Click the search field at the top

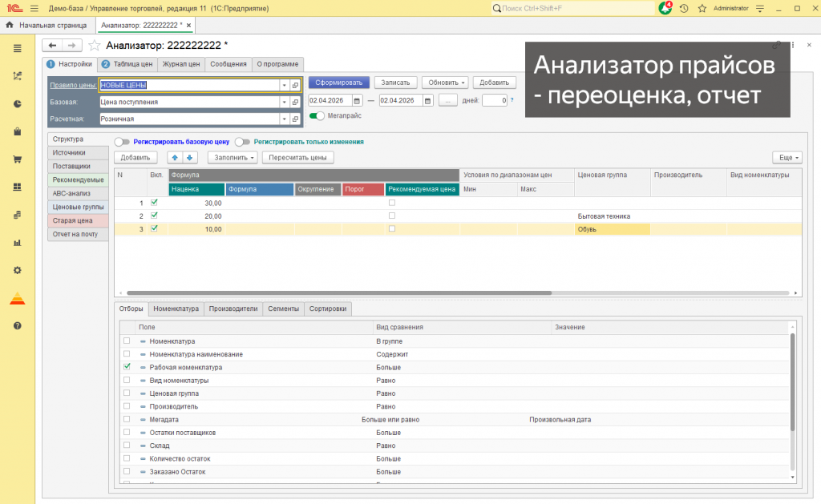coord(573,8)
